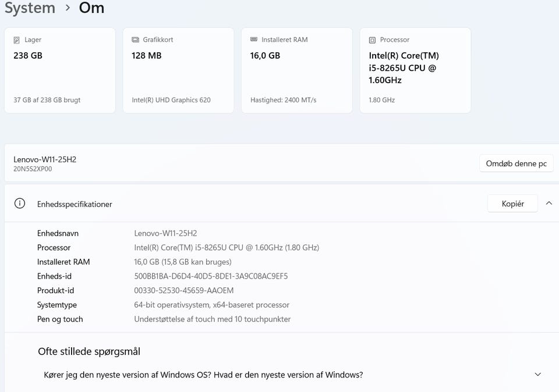Open the 'Kører jeg den nyeste version' question
The height and width of the screenshot is (392, 559).
203,375
